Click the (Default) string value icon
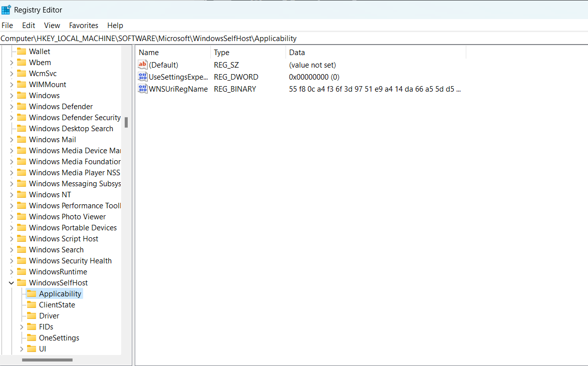 pos(143,65)
